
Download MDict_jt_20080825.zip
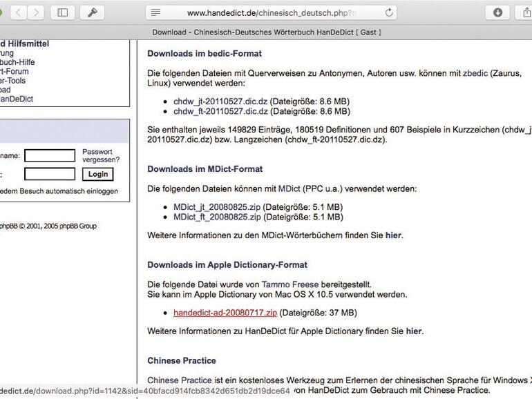[217, 207]
